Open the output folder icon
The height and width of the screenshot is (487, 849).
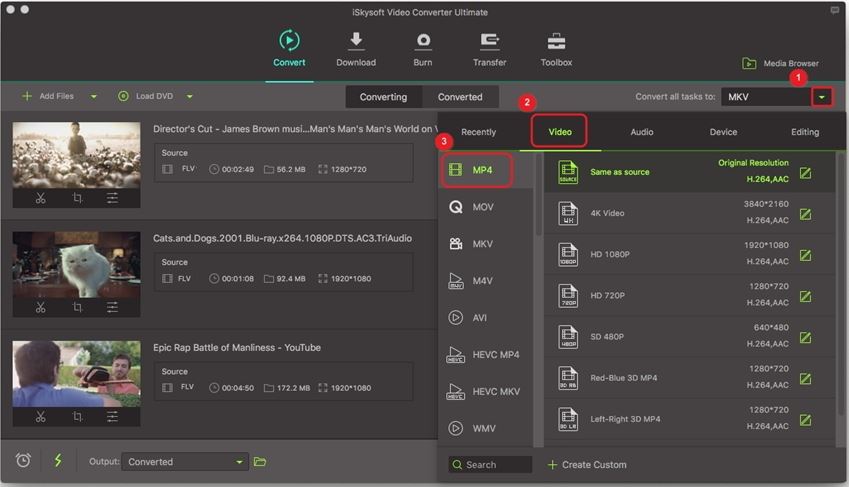point(260,462)
